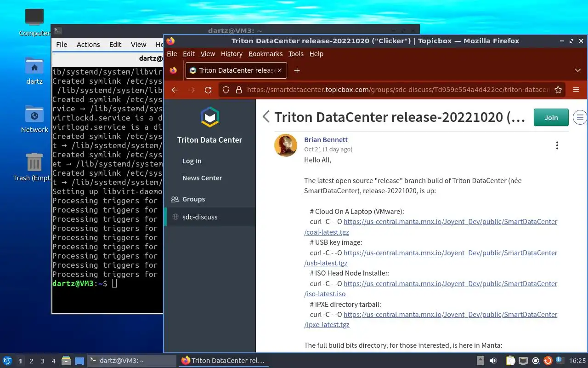The image size is (588, 368).
Task: Switch to workspace 4 in taskbar
Action: click(x=54, y=361)
